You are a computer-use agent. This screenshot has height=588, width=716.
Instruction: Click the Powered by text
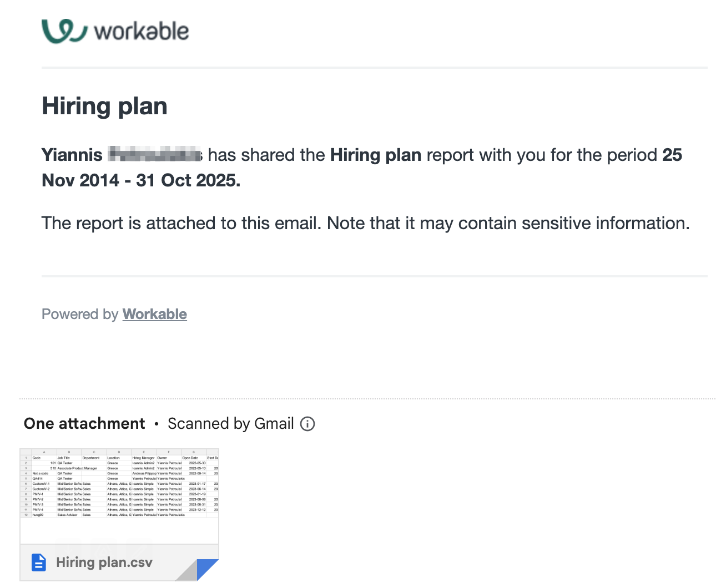tap(80, 314)
